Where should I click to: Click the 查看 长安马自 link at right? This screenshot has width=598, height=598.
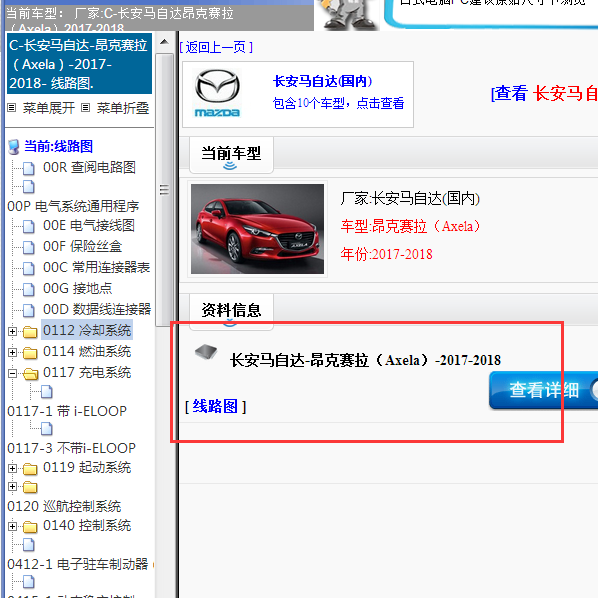tap(544, 93)
